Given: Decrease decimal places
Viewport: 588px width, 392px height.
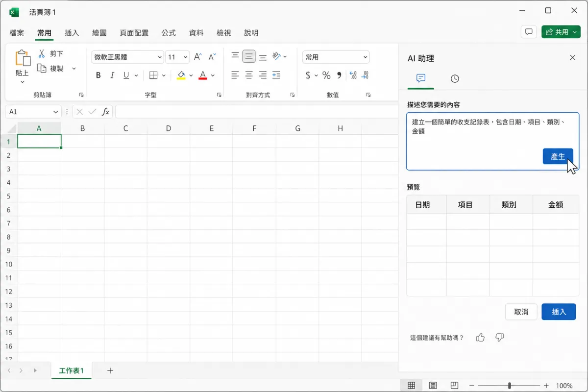Looking at the screenshot, I should [365, 75].
